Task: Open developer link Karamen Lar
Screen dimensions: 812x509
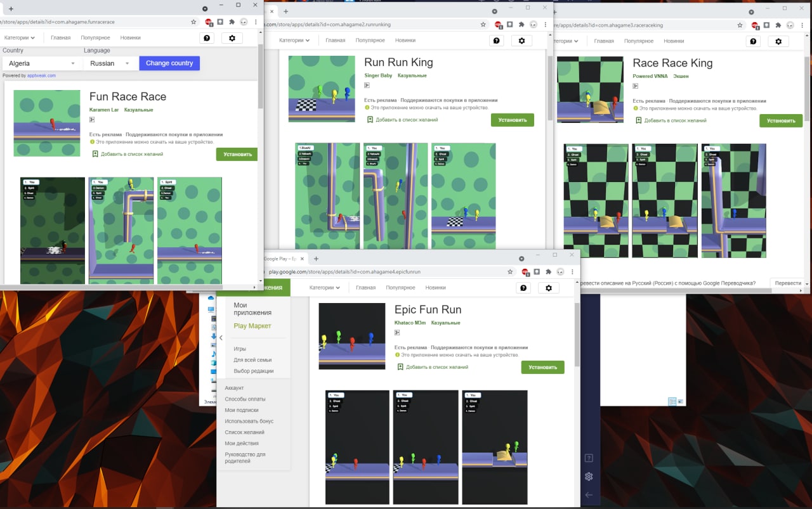Action: point(104,110)
